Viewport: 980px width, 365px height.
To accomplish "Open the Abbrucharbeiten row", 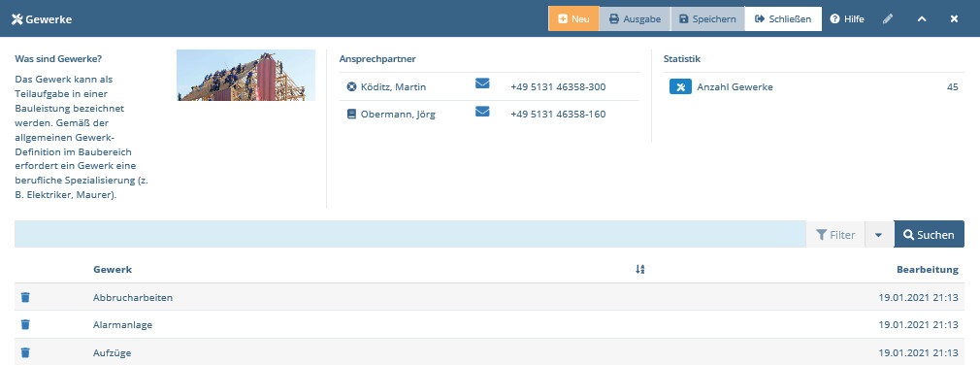I will 489,297.
